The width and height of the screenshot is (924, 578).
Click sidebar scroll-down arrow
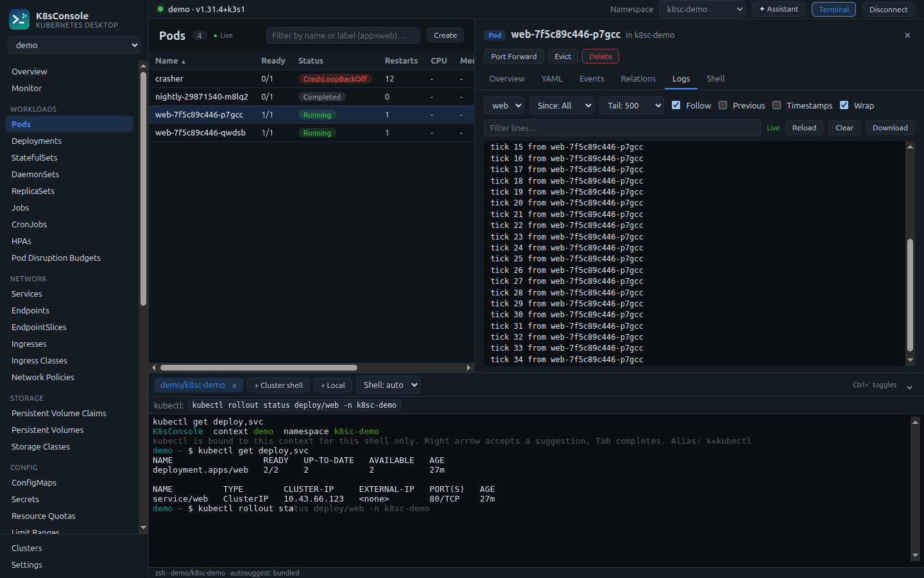pyautogui.click(x=143, y=527)
